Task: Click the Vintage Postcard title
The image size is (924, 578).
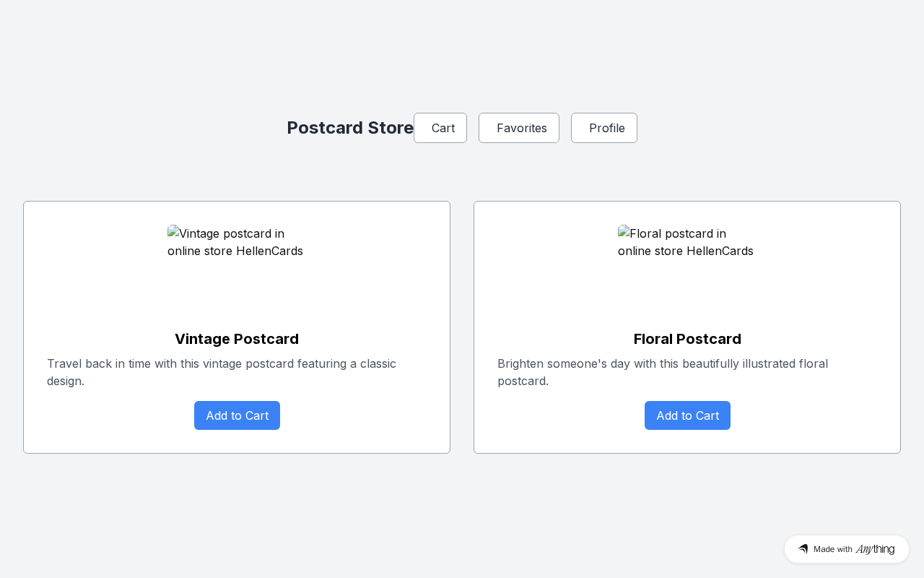Action: [237, 339]
